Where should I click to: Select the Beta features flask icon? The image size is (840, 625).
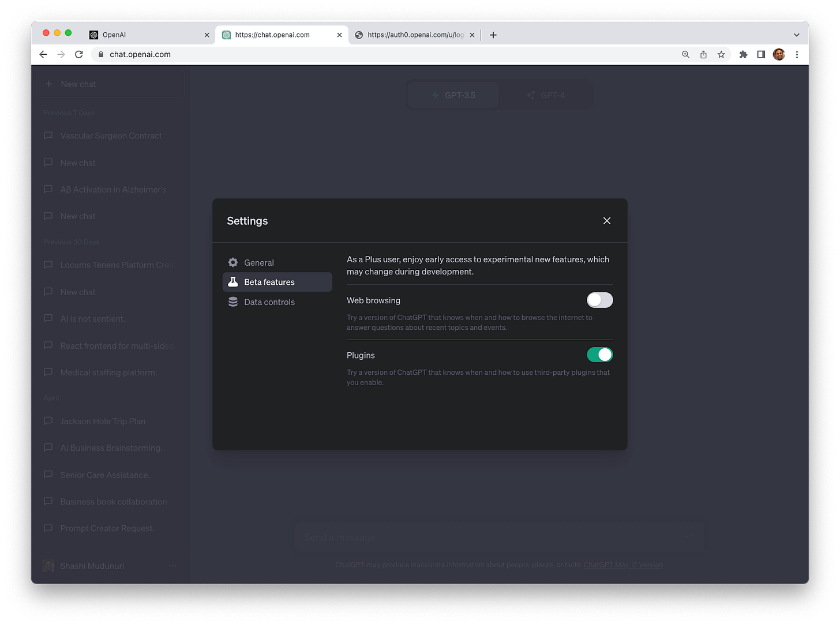(232, 282)
